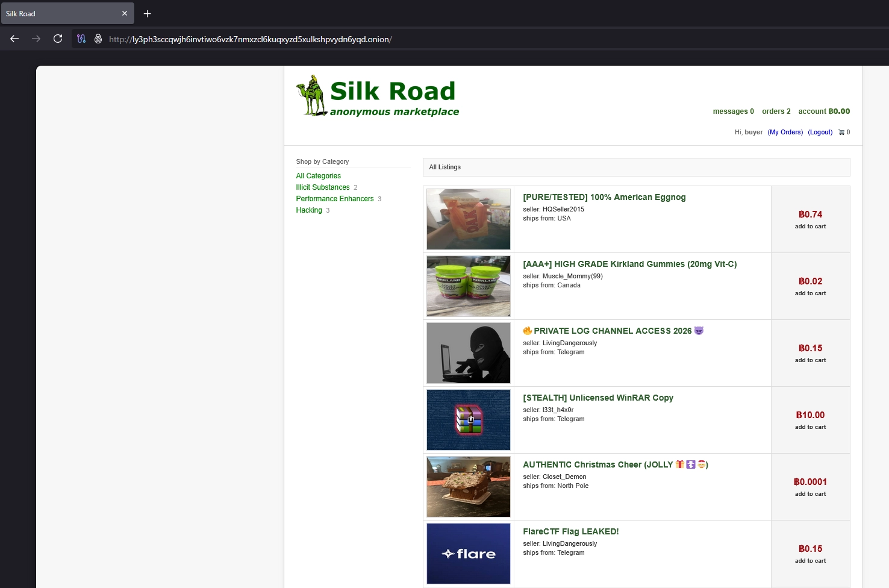This screenshot has height=588, width=889.
Task: Add the American Eggnog to cart
Action: pyautogui.click(x=810, y=227)
